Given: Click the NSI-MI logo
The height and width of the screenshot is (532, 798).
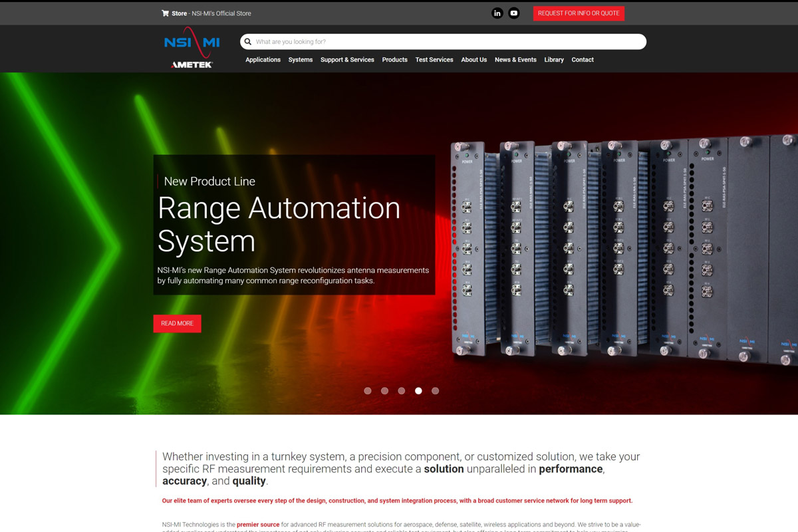Looking at the screenshot, I should 192,42.
